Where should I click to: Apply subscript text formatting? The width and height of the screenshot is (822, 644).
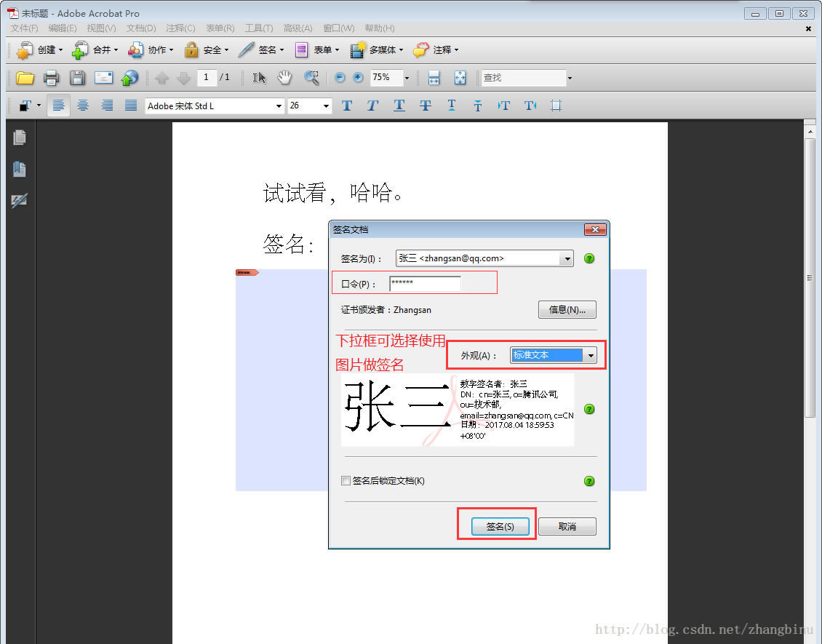click(478, 106)
